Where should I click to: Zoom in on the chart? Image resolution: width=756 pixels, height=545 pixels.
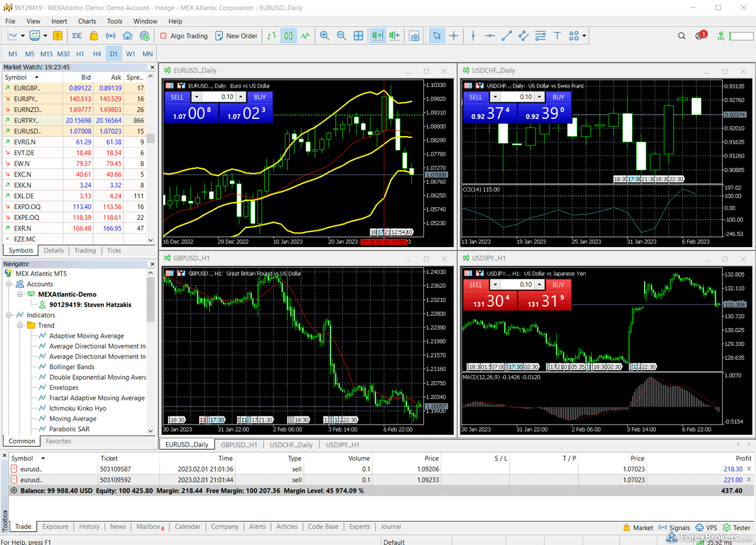[x=324, y=36]
